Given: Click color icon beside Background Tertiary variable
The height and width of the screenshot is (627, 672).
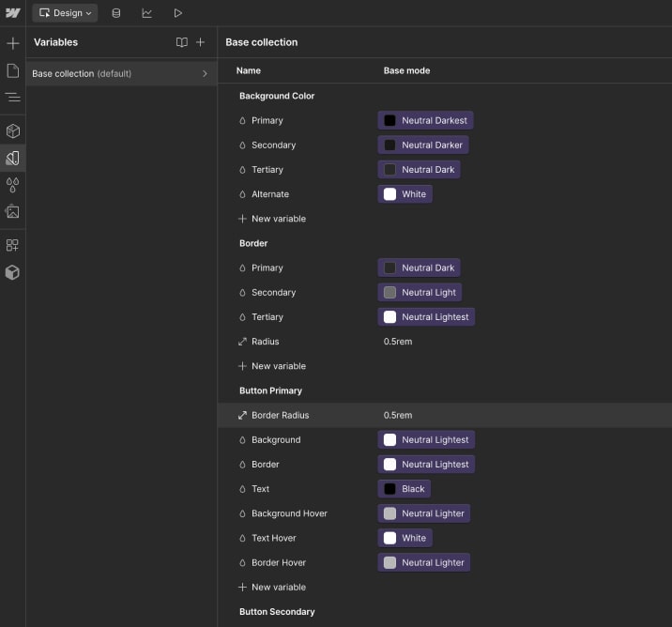Looking at the screenshot, I should [x=242, y=170].
